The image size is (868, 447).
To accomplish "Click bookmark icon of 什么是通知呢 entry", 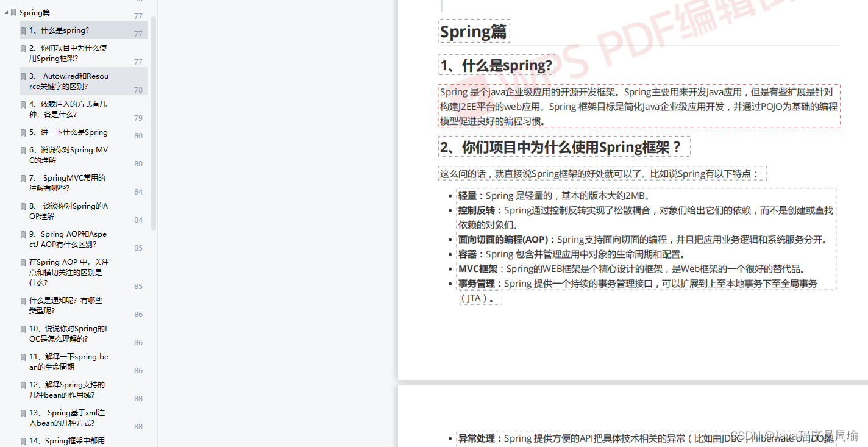I will coord(23,301).
